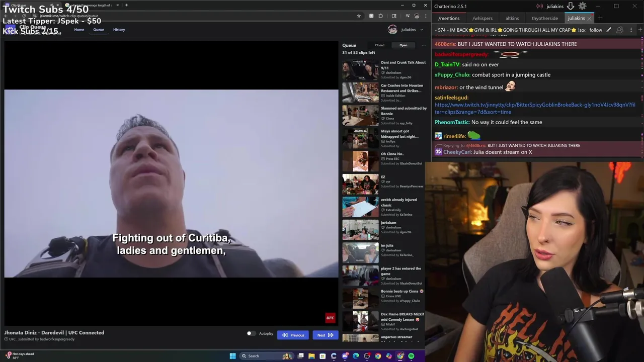The image size is (644, 362).
Task: Go back in browser history
Action: [6, 16]
